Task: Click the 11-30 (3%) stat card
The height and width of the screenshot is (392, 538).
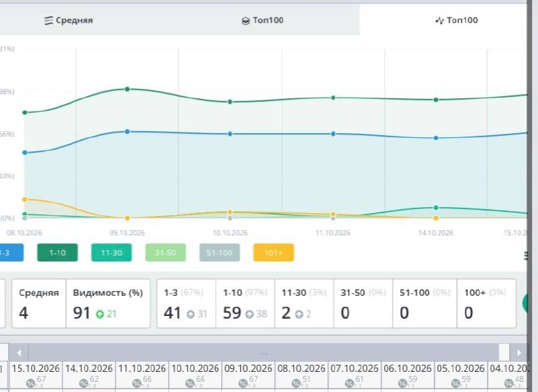Action: point(304,303)
